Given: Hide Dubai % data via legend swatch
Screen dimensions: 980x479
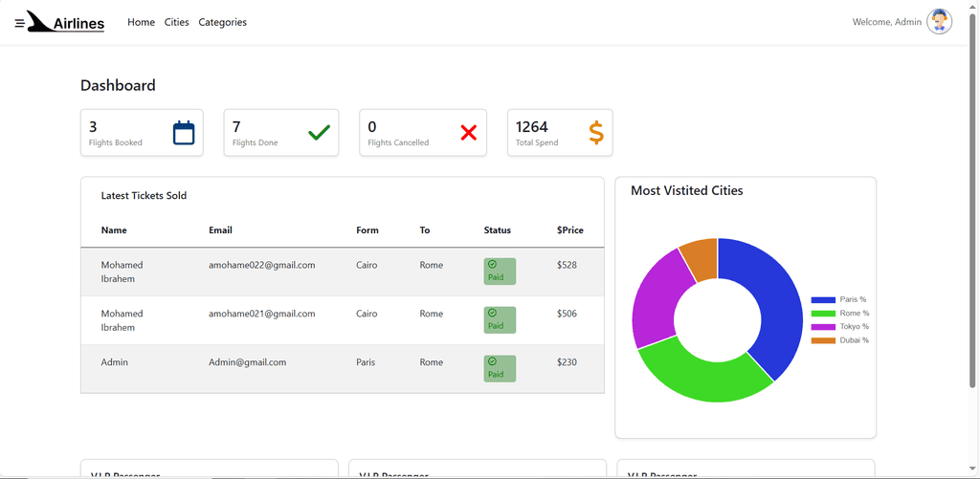Looking at the screenshot, I should (823, 340).
